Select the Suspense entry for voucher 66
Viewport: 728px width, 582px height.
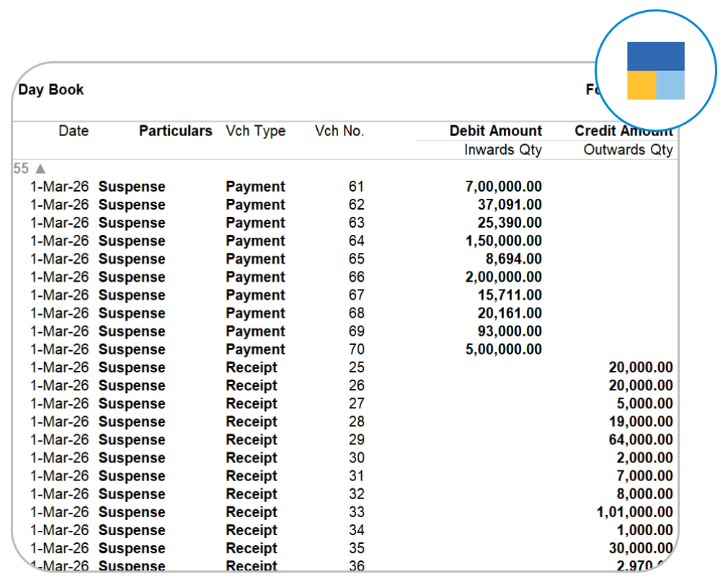132,277
